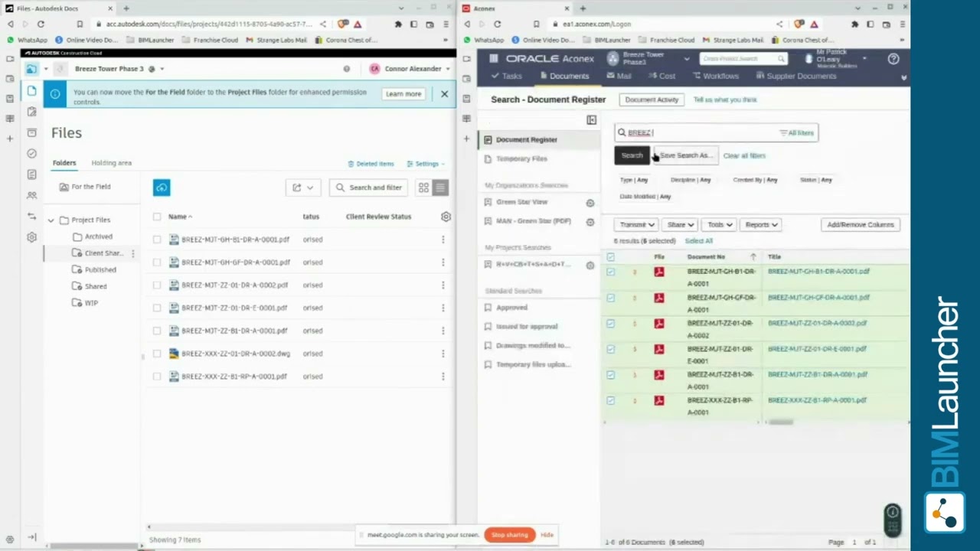Open the PDF file icon for BREEZ-MJT-GH-B1-DR-A-0001

tap(659, 272)
